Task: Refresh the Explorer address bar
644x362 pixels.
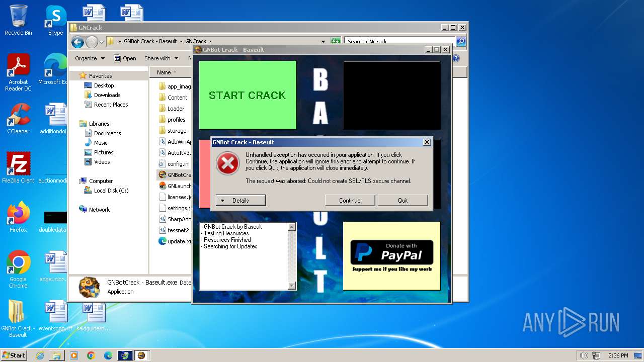Action: (336, 41)
